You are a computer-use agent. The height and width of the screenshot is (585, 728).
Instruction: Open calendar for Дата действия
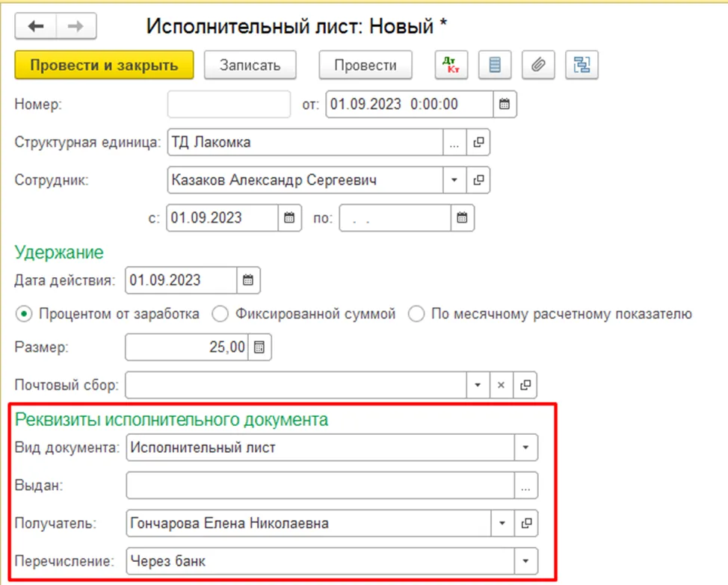tap(248, 280)
